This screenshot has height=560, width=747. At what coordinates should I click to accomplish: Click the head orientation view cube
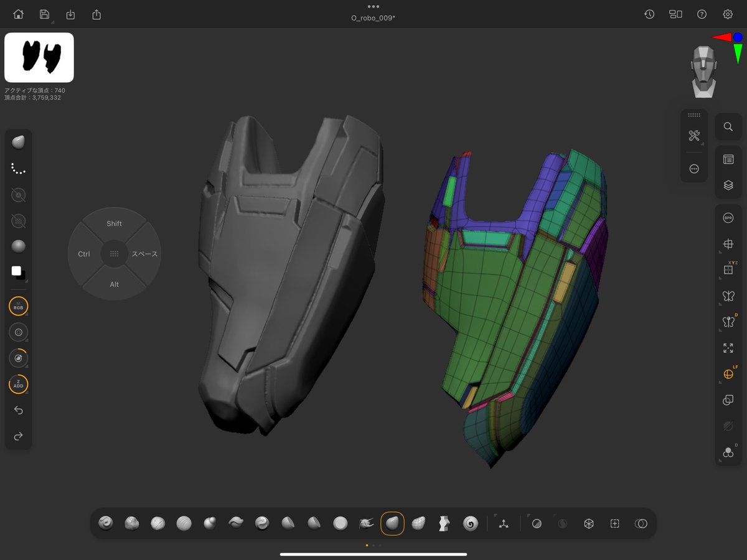pyautogui.click(x=703, y=72)
